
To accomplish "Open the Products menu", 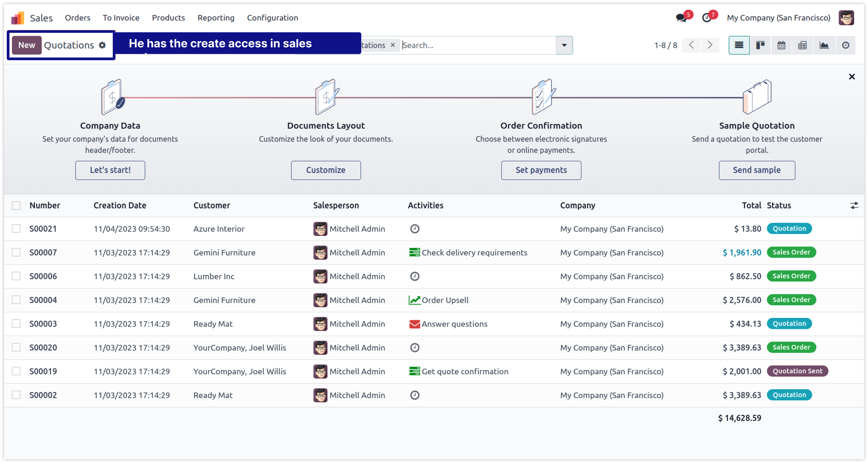I will point(168,18).
